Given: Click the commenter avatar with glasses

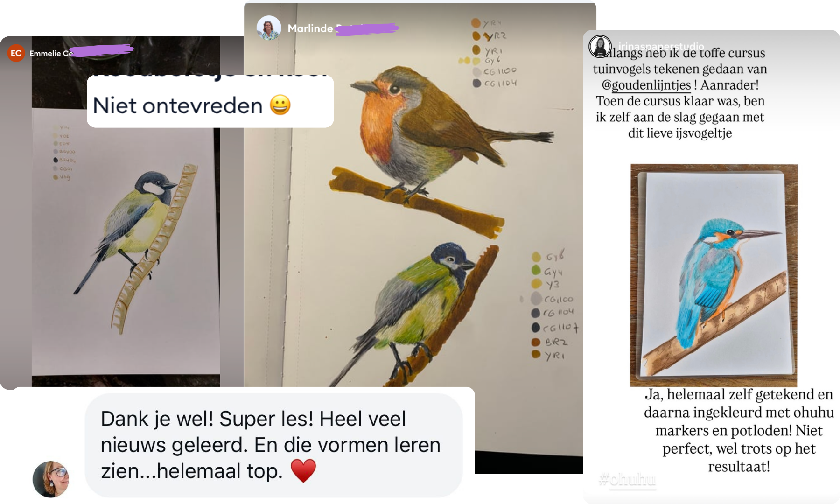Looking at the screenshot, I should point(51,479).
